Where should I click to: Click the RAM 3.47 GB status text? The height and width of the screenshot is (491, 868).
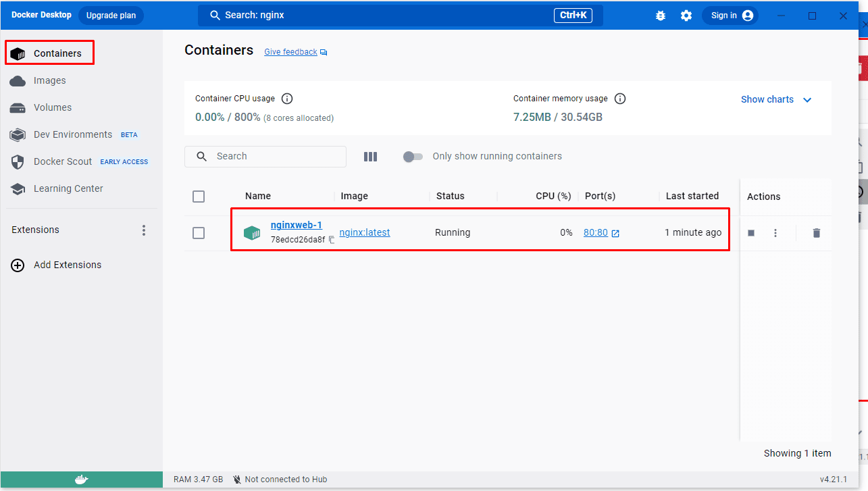click(198, 480)
